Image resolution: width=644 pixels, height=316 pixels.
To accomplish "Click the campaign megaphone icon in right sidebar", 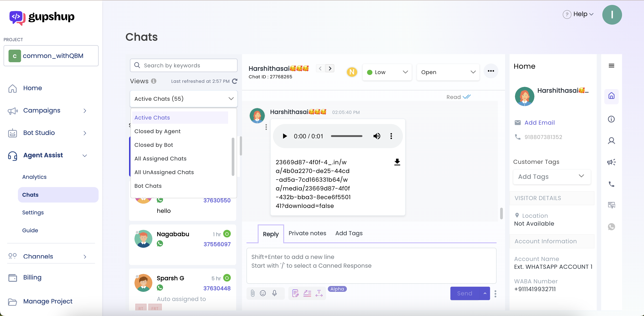I will click(612, 162).
